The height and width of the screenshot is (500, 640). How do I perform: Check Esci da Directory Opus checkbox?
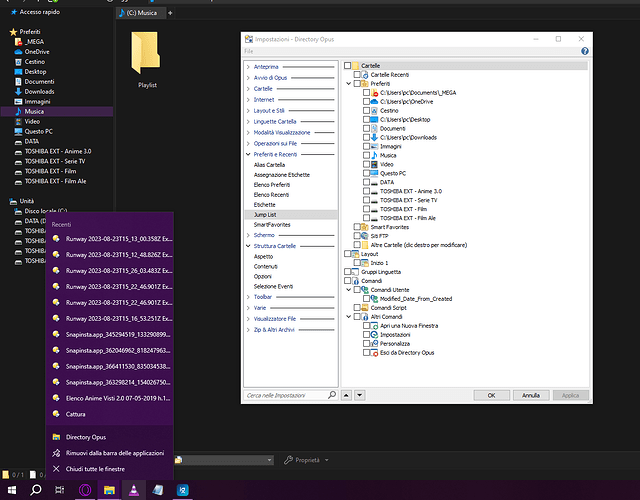point(367,352)
